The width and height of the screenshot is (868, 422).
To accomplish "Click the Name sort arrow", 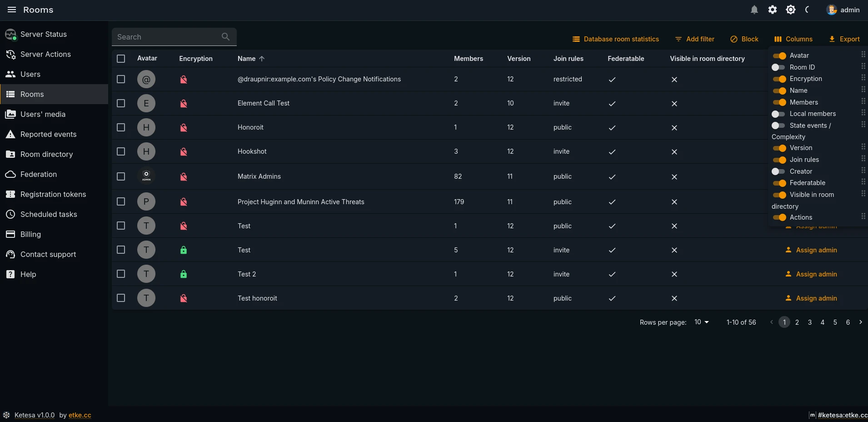I will 262,59.
